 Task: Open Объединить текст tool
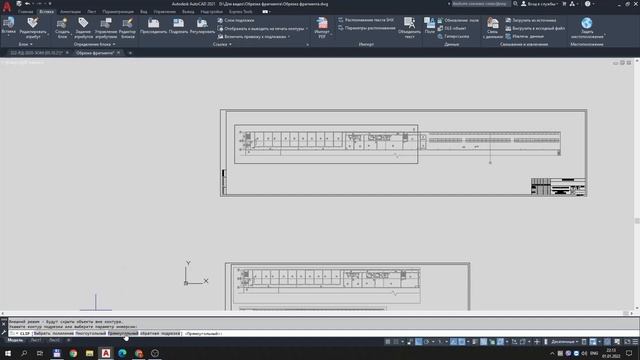[x=409, y=28]
